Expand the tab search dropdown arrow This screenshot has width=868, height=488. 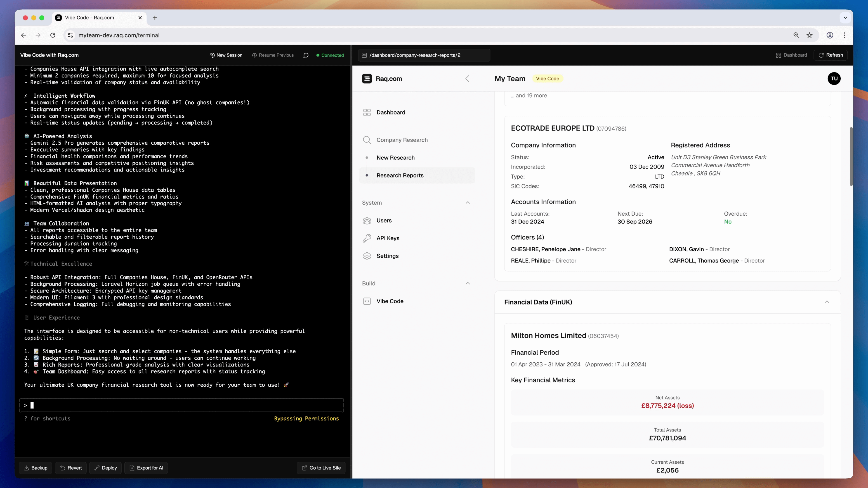pyautogui.click(x=845, y=18)
